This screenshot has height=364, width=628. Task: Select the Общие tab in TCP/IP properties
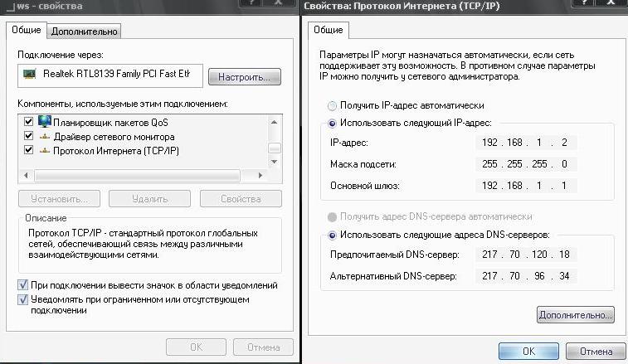pyautogui.click(x=328, y=30)
